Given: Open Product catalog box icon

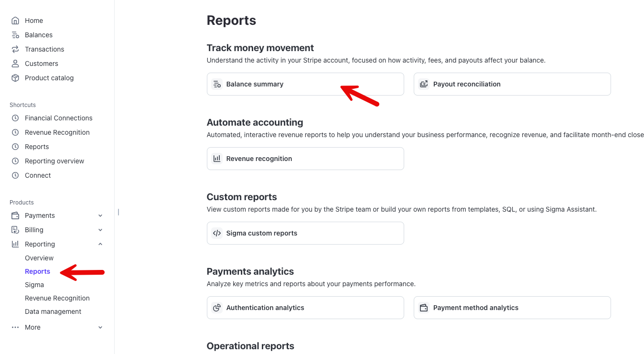Looking at the screenshot, I should click(x=15, y=78).
